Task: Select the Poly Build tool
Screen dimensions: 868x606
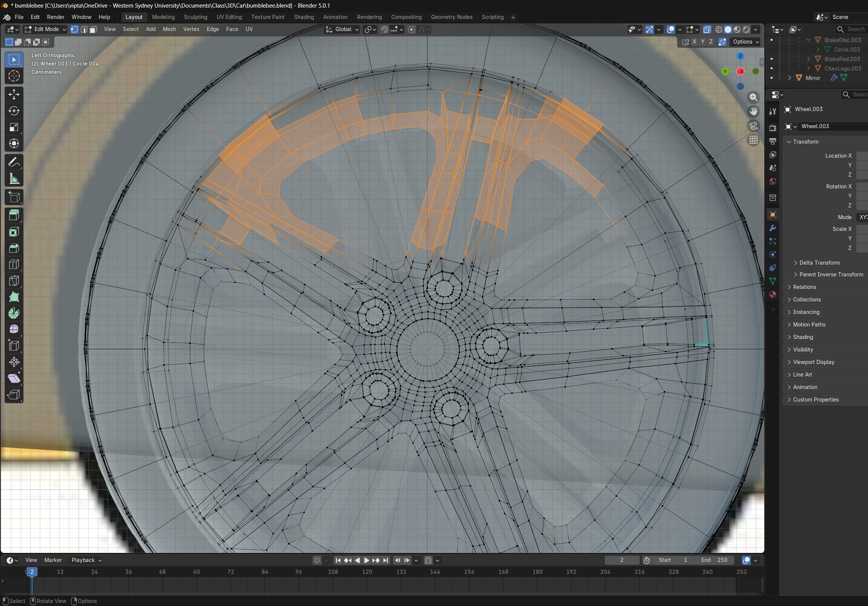Action: 14,297
